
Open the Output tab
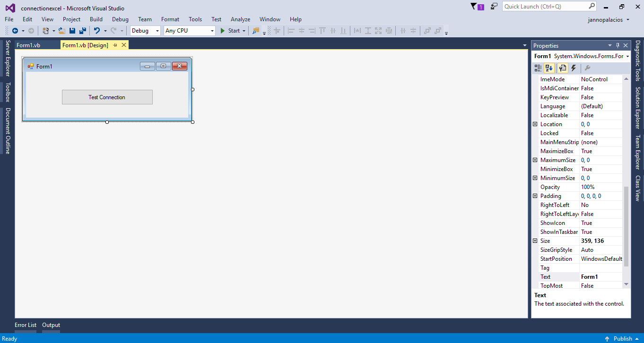point(51,325)
